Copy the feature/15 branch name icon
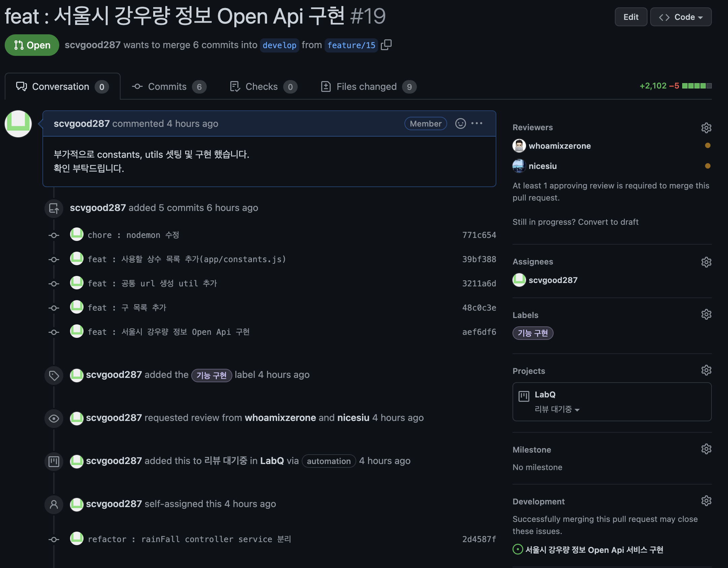728x568 pixels. [x=386, y=45]
